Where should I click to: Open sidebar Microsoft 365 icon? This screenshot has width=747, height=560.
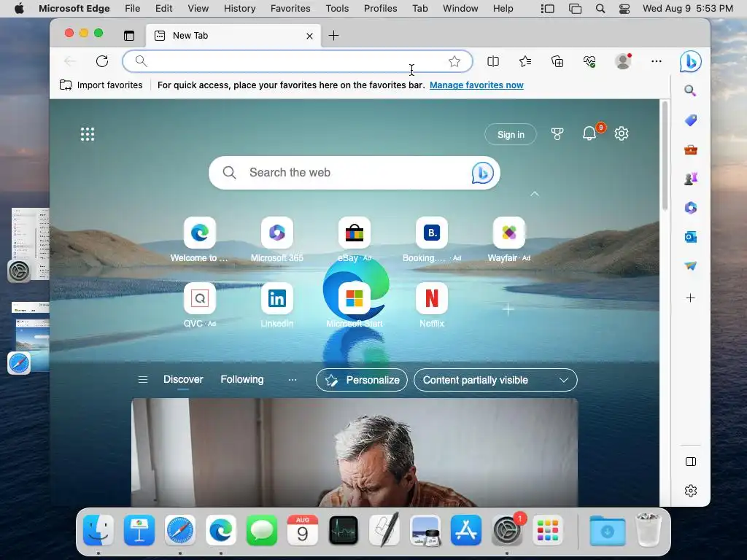[690, 208]
